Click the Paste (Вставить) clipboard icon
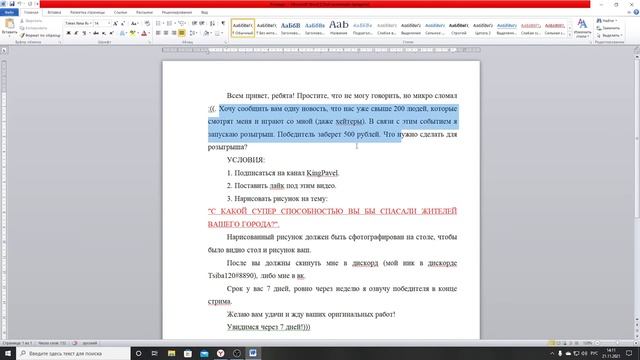This screenshot has width=640, height=360. coord(9,25)
